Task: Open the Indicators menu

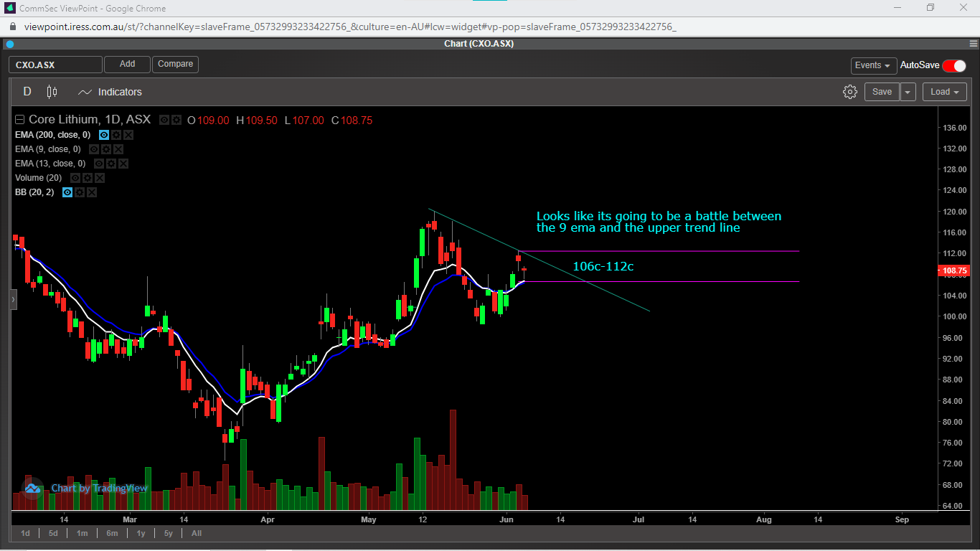Action: coord(110,92)
